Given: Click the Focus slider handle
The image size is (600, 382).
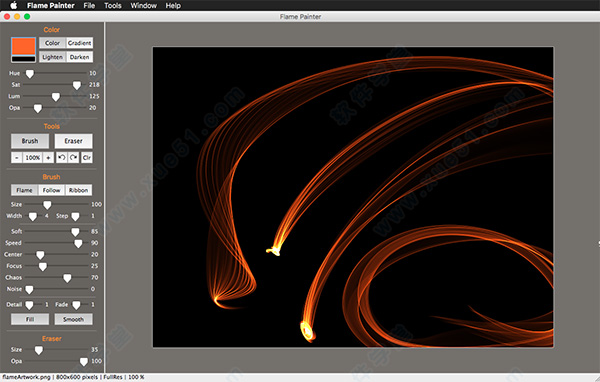Looking at the screenshot, I should pyautogui.click(x=43, y=266).
